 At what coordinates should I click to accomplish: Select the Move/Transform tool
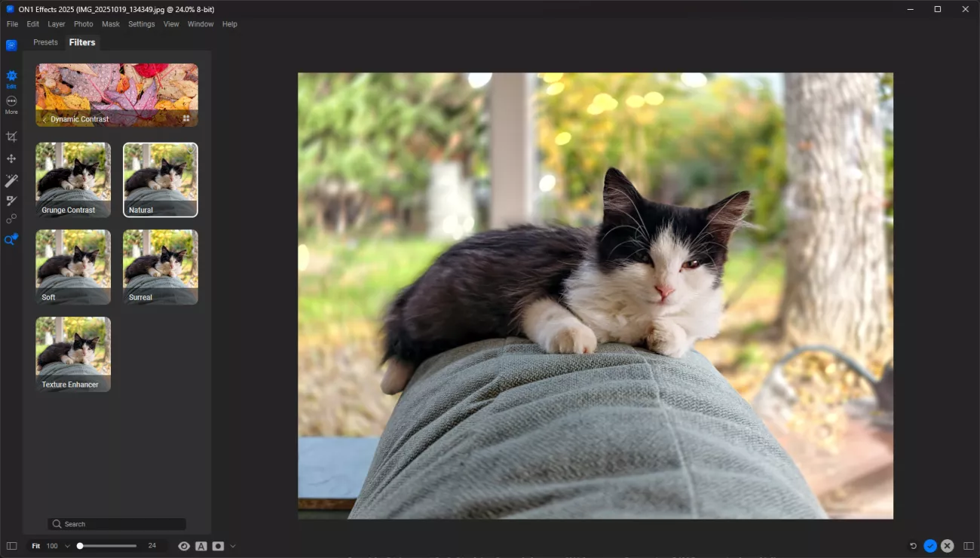coord(11,159)
